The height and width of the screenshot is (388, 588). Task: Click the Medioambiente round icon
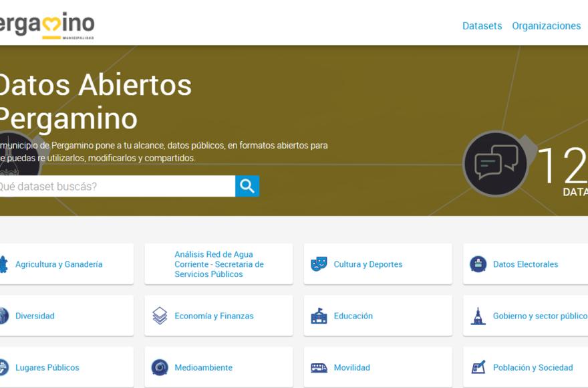[160, 367]
